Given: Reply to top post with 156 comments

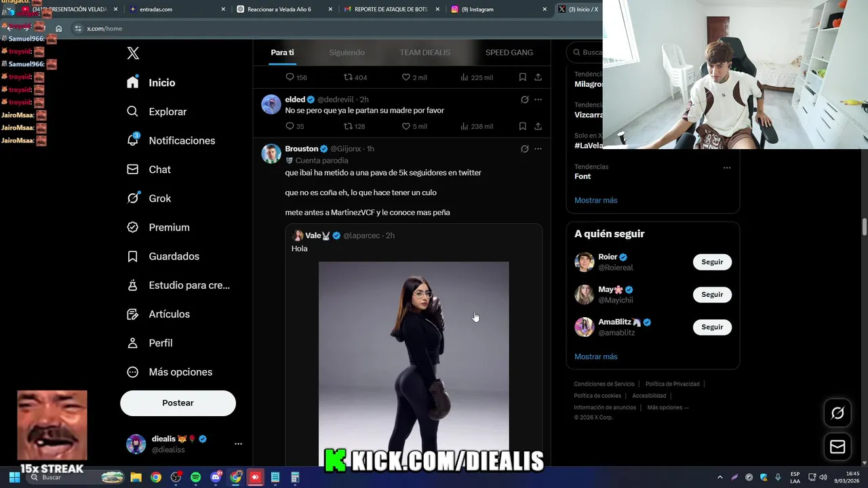Looking at the screenshot, I should (x=296, y=77).
